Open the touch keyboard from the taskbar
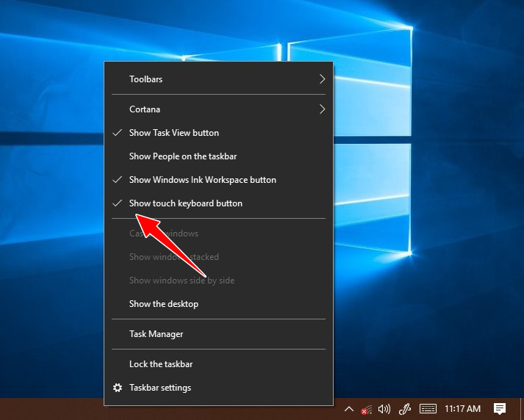The height and width of the screenshot is (420, 524). click(x=428, y=408)
